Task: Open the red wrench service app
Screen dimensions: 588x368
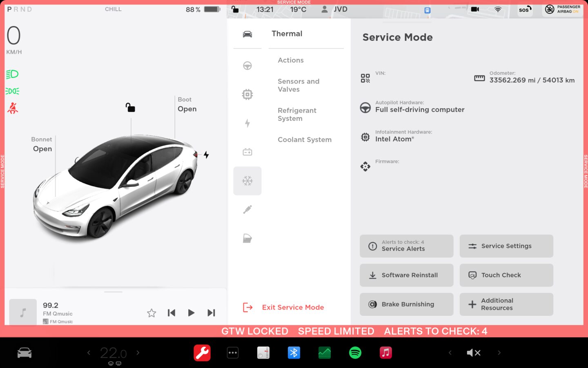Action: click(202, 352)
